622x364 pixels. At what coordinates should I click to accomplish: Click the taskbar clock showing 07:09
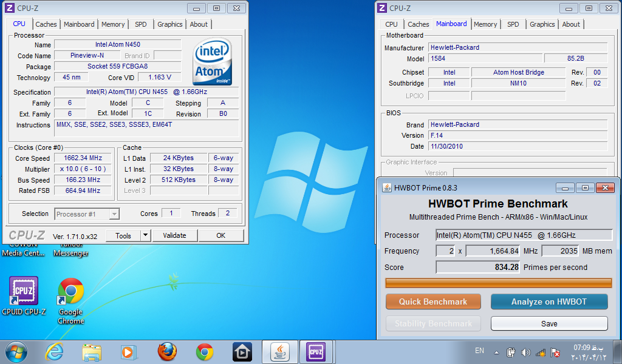[x=589, y=352]
